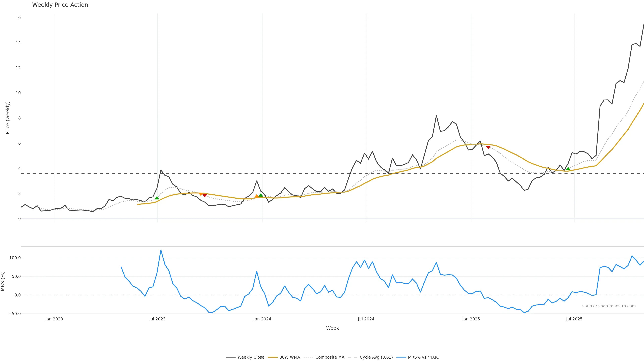The width and height of the screenshot is (644, 362).
Task: Click the Weekly Price Action chart title
Action: 60,5
